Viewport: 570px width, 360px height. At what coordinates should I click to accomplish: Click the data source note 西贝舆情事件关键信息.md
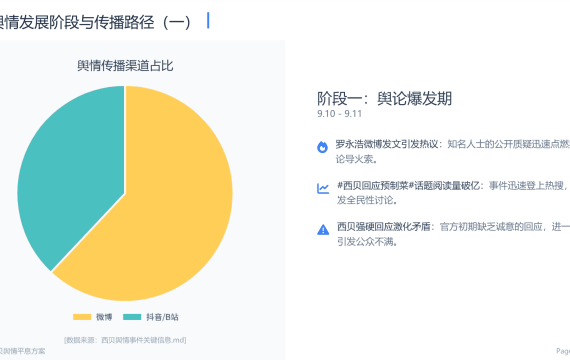pos(125,340)
